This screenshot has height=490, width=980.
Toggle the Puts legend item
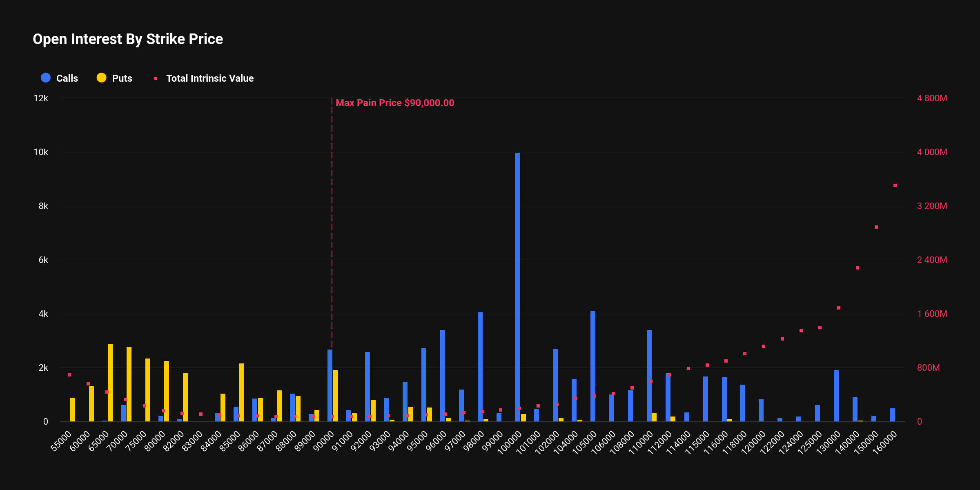pyautogui.click(x=122, y=78)
